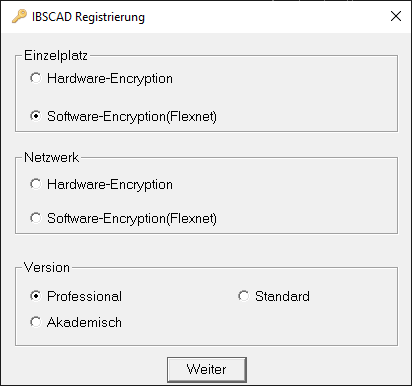
Task: Click the Einzelplatz Hardware-Encryption label text
Action: click(110, 79)
